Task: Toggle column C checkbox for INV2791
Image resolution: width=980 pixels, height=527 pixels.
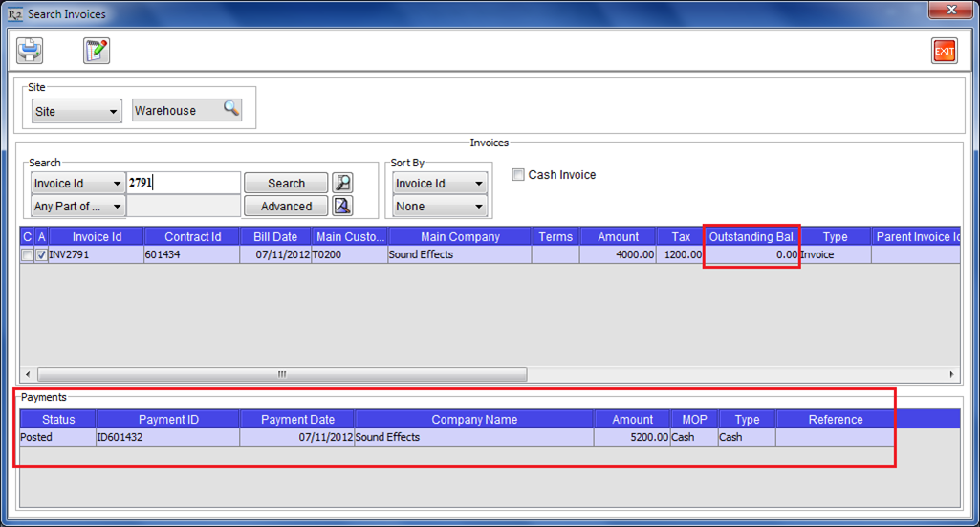Action: click(27, 255)
